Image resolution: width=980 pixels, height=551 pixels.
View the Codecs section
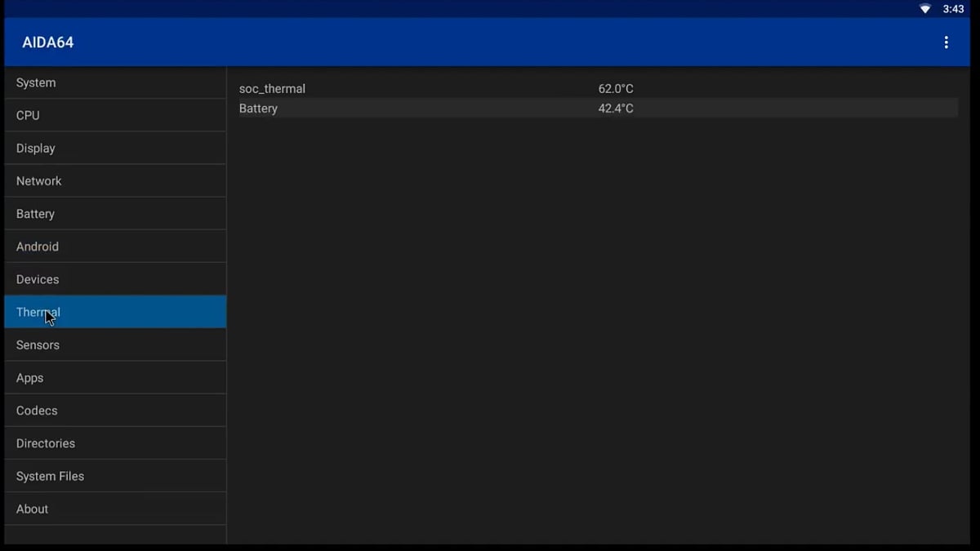coord(114,410)
